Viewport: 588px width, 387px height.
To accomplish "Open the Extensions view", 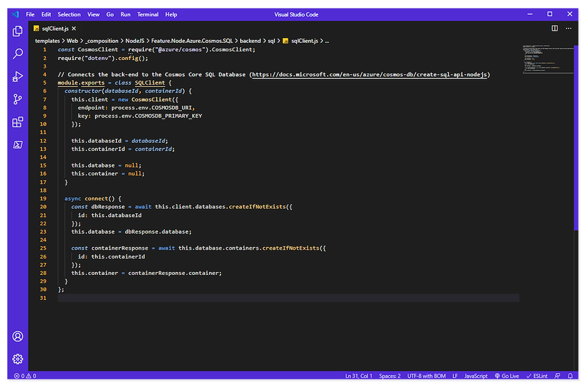I will [18, 122].
